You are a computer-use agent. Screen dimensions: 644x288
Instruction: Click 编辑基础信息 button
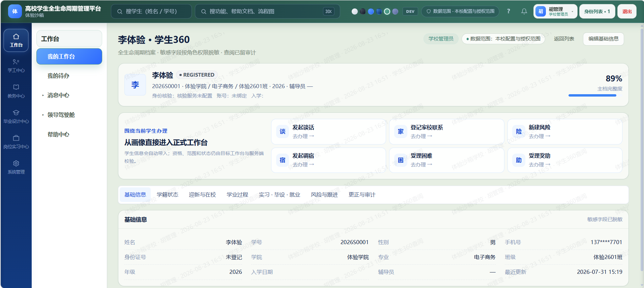coord(604,39)
